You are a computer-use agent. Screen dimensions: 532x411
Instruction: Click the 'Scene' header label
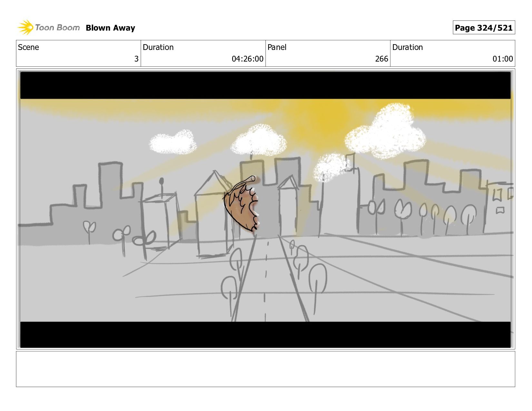(28, 47)
